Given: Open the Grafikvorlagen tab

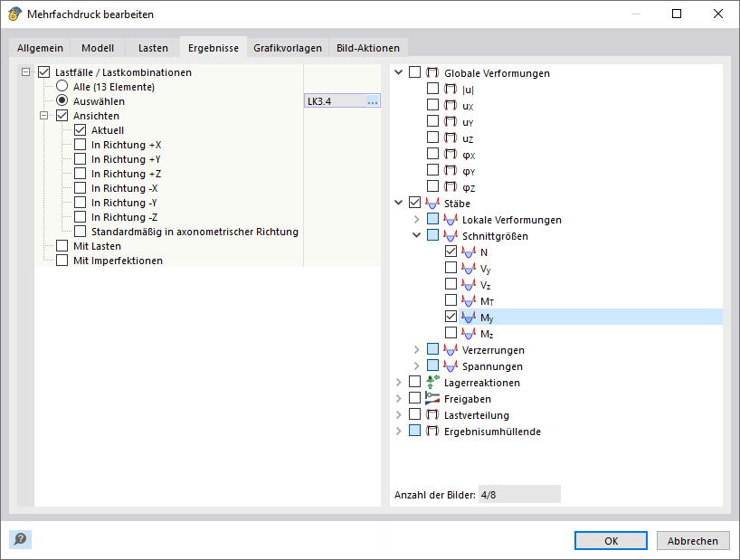Looking at the screenshot, I should coord(288,48).
